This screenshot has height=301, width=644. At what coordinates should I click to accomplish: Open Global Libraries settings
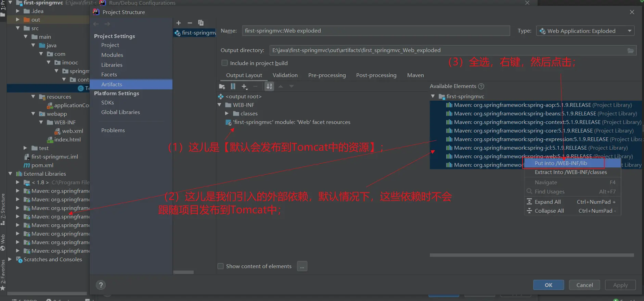120,112
